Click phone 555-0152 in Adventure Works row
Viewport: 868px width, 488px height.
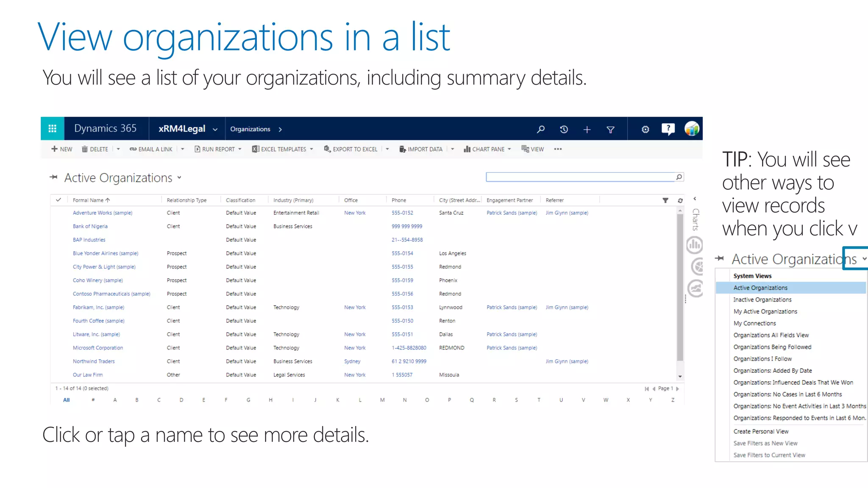[x=402, y=213]
